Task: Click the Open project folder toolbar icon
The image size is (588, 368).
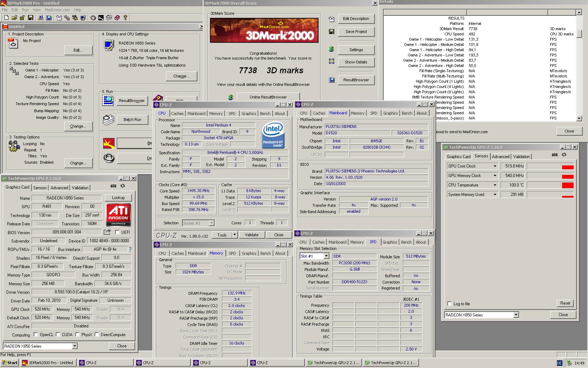Action: click(14, 18)
